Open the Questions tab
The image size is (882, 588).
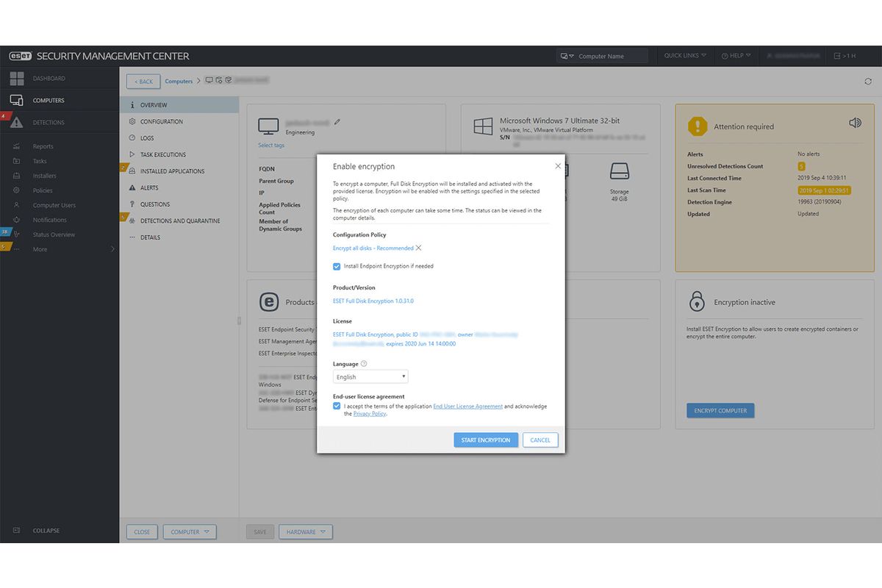[x=179, y=204]
